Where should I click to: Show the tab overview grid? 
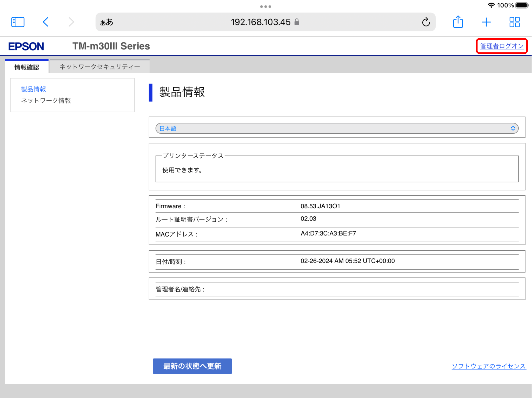tap(515, 22)
